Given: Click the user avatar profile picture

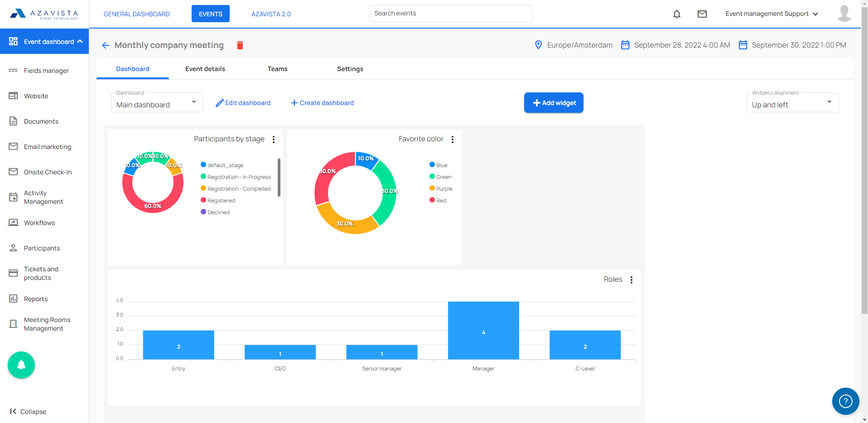Looking at the screenshot, I should 844,14.
